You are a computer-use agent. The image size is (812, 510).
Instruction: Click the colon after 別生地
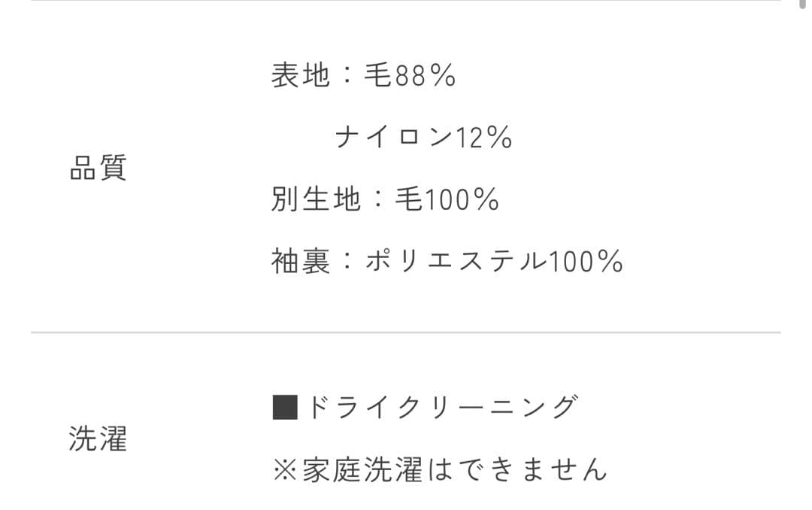pos(378,200)
